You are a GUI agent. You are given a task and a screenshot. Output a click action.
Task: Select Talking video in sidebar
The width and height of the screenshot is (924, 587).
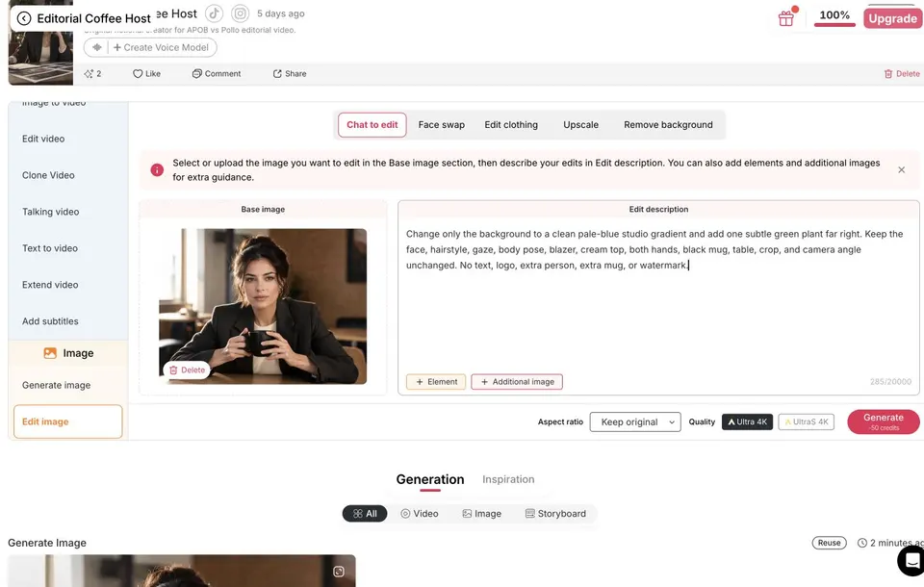click(x=51, y=212)
